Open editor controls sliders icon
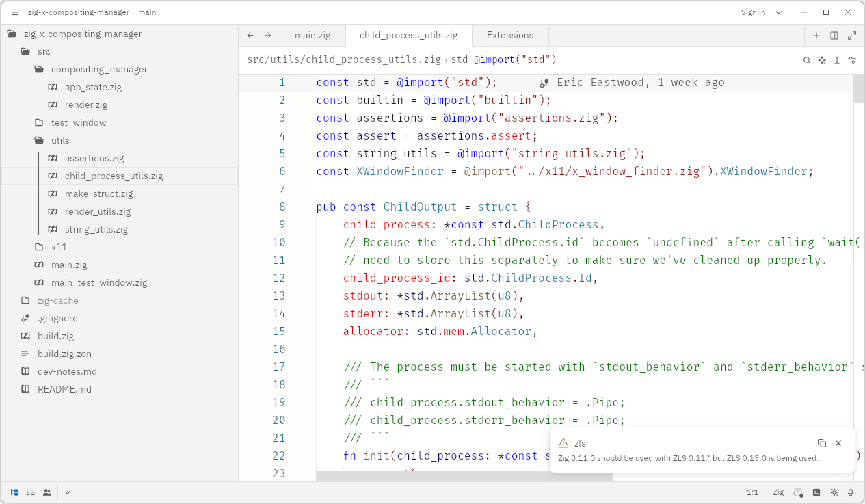The height and width of the screenshot is (504, 865). pos(852,60)
